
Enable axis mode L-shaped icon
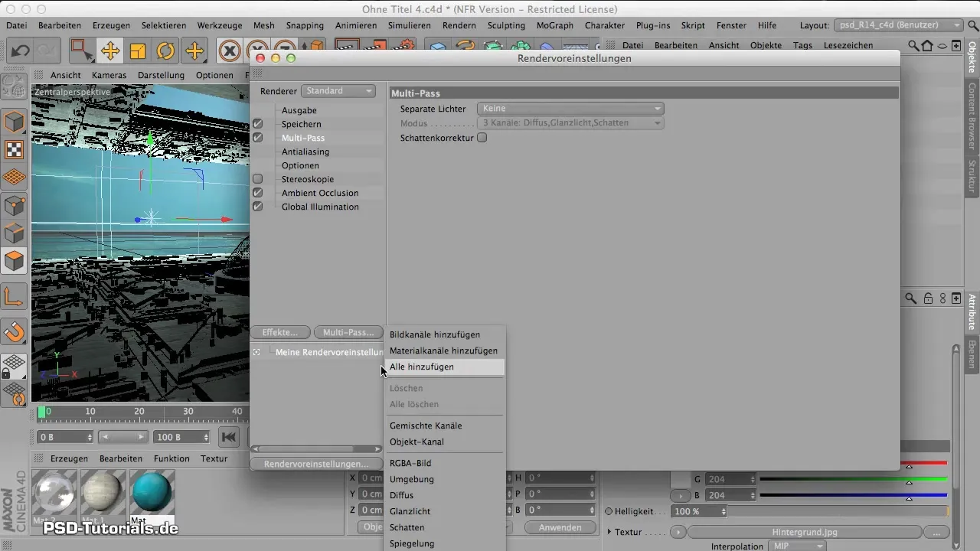pyautogui.click(x=14, y=296)
